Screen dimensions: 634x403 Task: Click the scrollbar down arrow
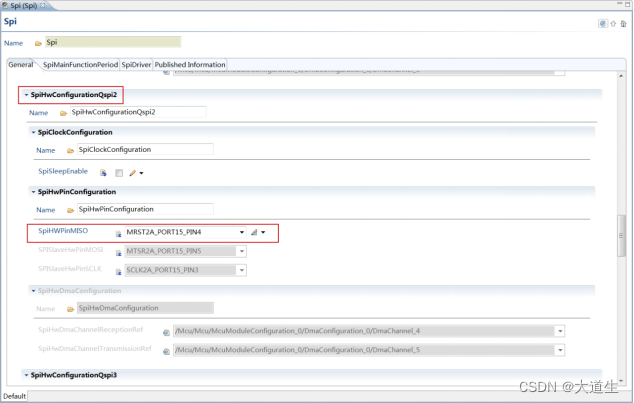tap(621, 381)
